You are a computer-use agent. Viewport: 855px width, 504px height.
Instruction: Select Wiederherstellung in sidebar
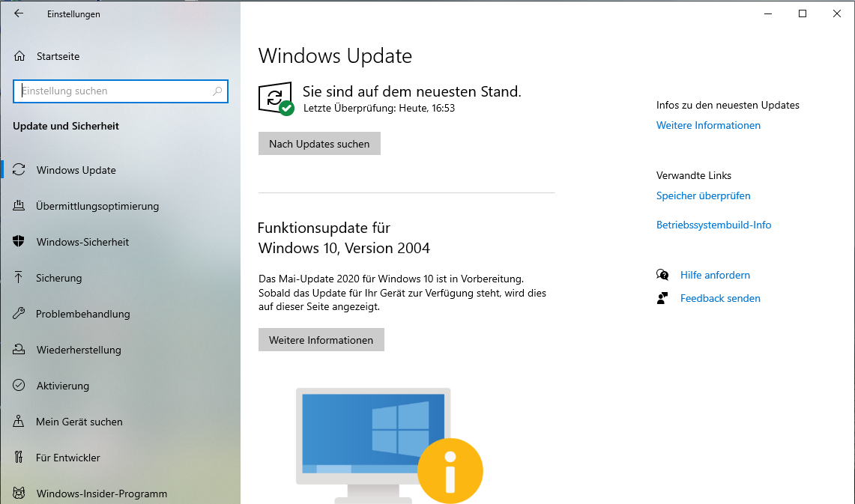pyautogui.click(x=79, y=350)
